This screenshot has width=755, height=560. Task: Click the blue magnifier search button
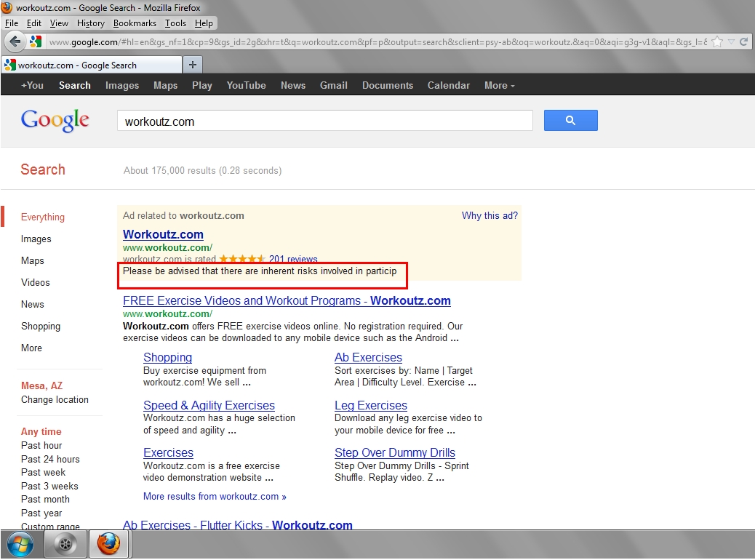[x=570, y=121]
